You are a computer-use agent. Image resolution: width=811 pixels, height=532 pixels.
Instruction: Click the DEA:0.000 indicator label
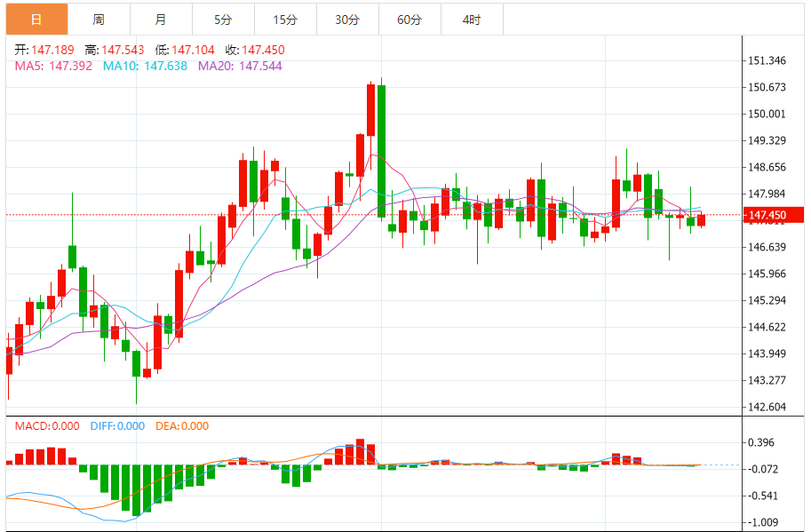[x=182, y=426]
